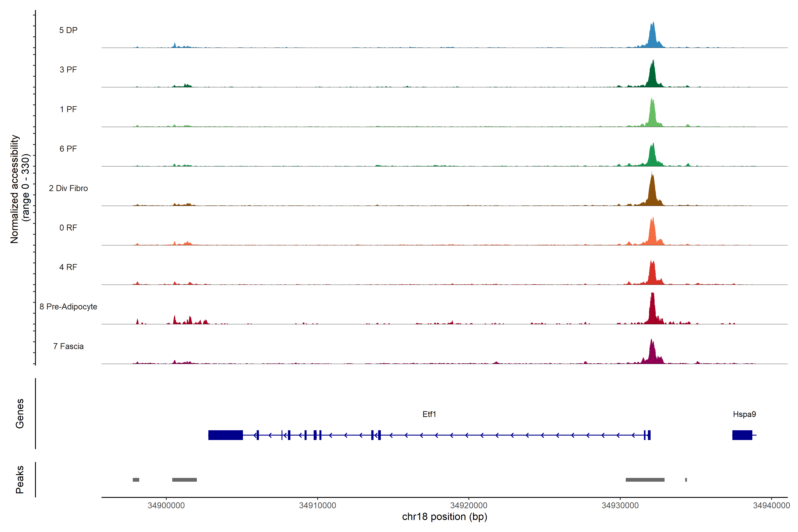
Task: Click the 3 PF track label
Action: [68, 70]
